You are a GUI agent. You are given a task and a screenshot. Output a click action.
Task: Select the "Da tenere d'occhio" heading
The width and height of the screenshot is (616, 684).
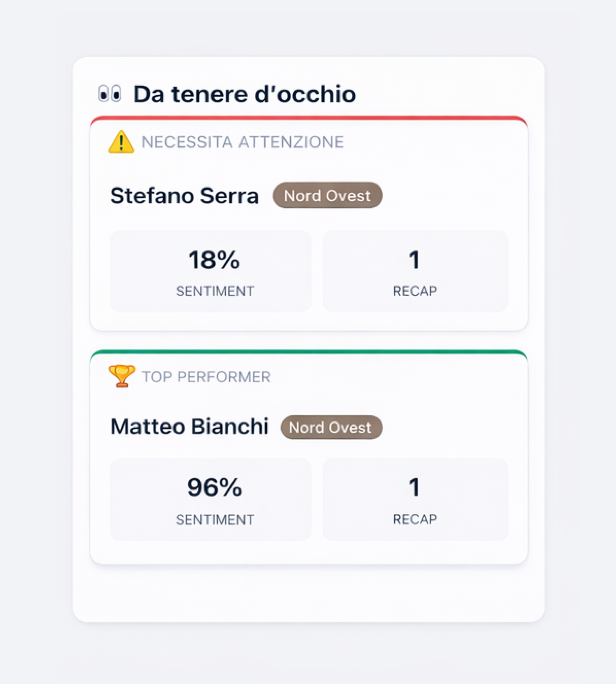pos(244,94)
